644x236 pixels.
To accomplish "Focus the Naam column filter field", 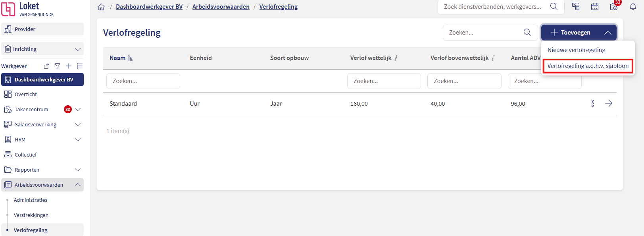I will click(143, 81).
